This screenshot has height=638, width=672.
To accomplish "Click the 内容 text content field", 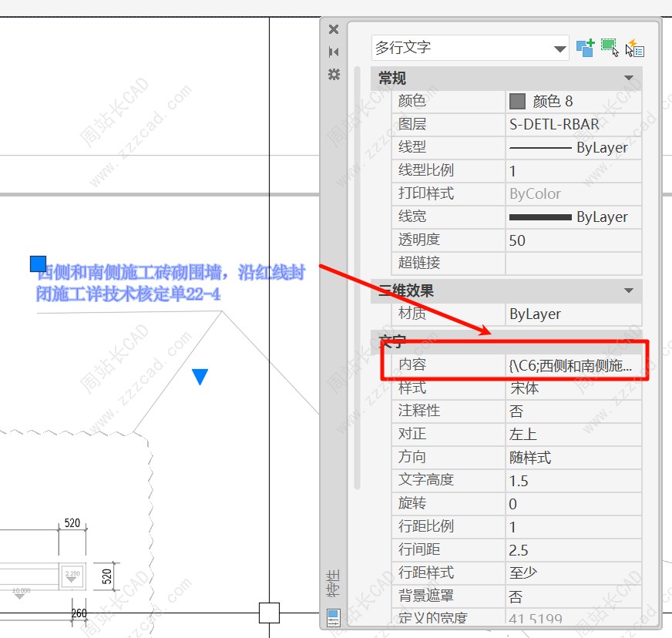I will (x=573, y=365).
